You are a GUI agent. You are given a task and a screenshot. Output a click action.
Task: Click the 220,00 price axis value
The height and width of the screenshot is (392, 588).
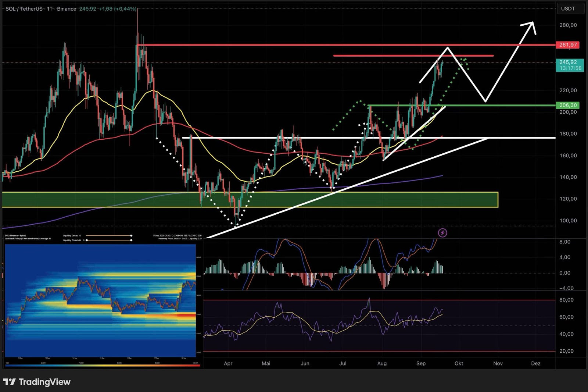point(568,90)
